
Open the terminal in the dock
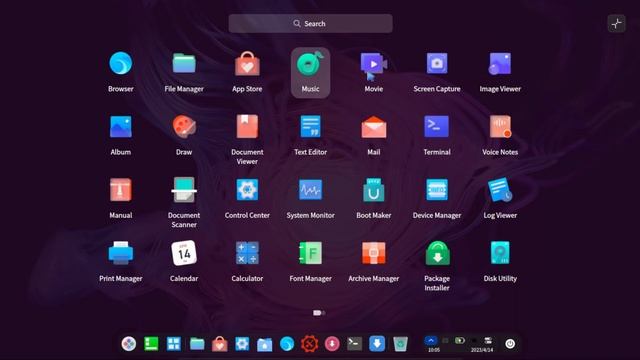(354, 344)
